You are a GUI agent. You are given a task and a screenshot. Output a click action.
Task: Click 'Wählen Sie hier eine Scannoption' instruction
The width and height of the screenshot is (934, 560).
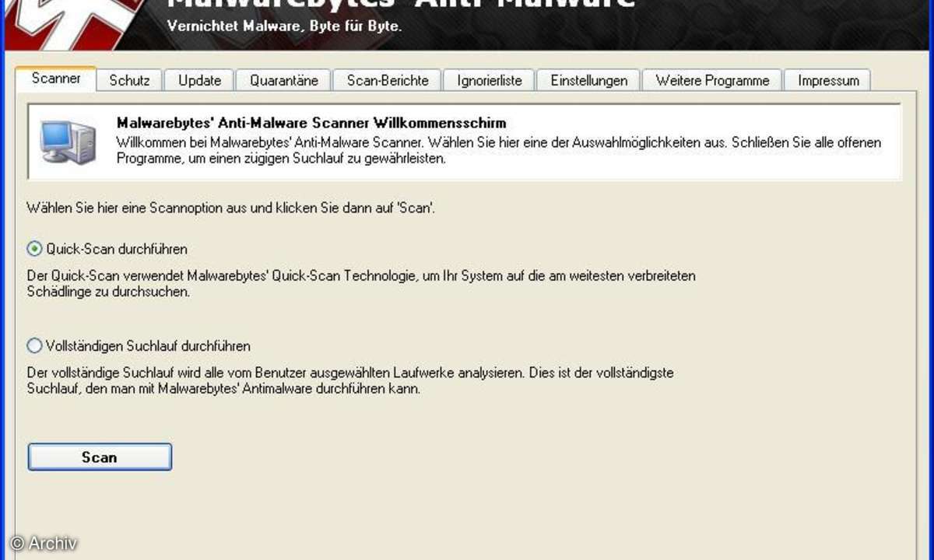coord(230,208)
